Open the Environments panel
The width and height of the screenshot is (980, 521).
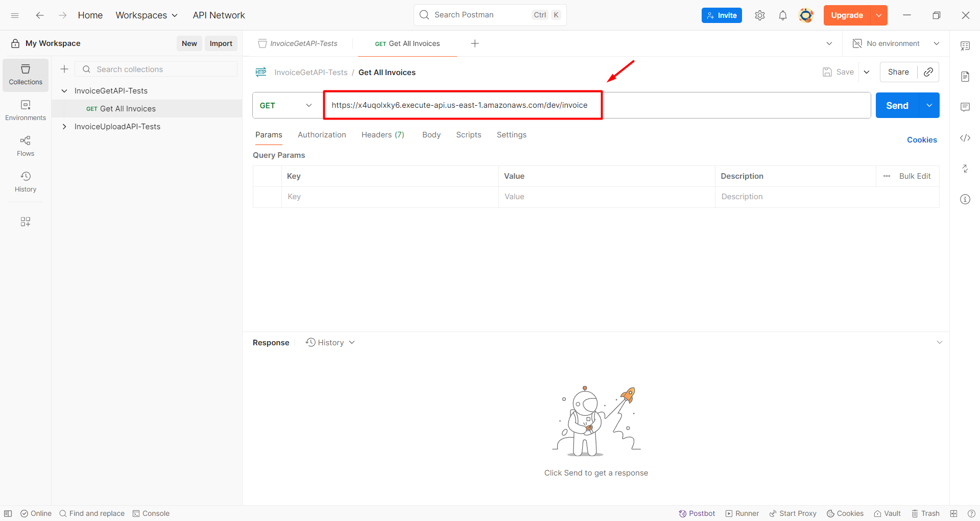(25, 110)
